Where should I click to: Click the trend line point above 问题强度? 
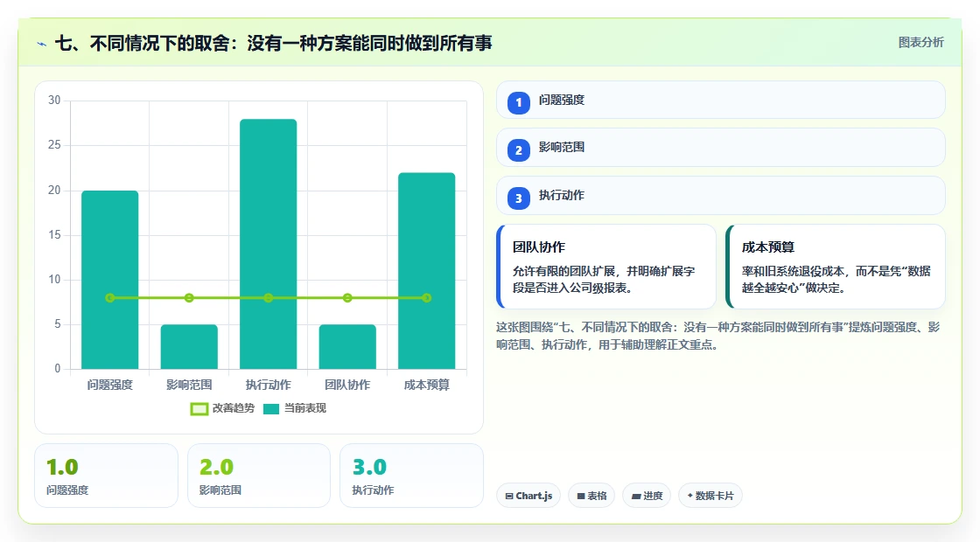tap(110, 298)
